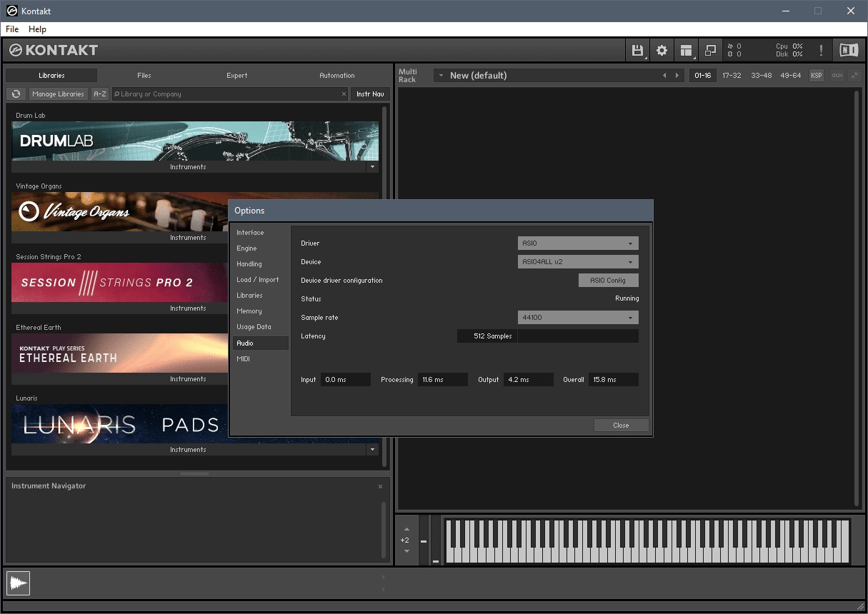868x614 pixels.
Task: Open Options via the gear icon
Action: coord(662,50)
